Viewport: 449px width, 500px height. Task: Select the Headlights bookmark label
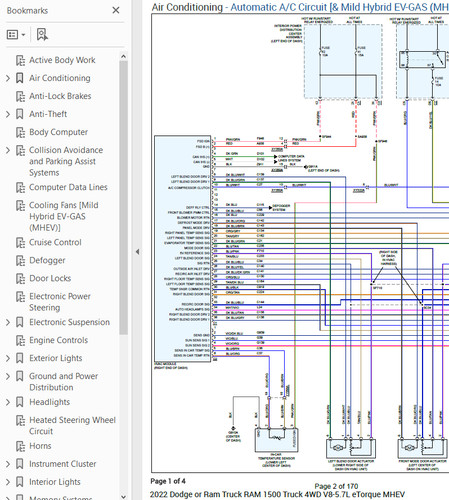49,402
